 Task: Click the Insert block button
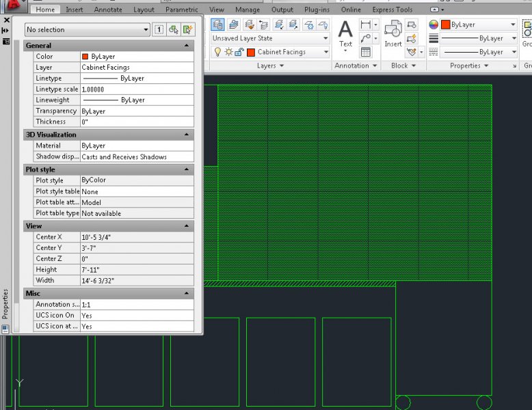[393, 33]
